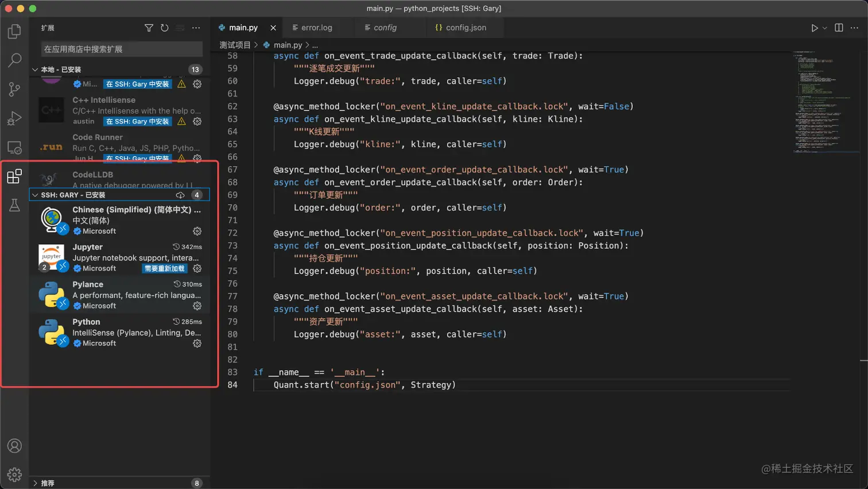Screen dimensions: 868x489
Task: Switch to the config.json tab
Action: point(466,28)
